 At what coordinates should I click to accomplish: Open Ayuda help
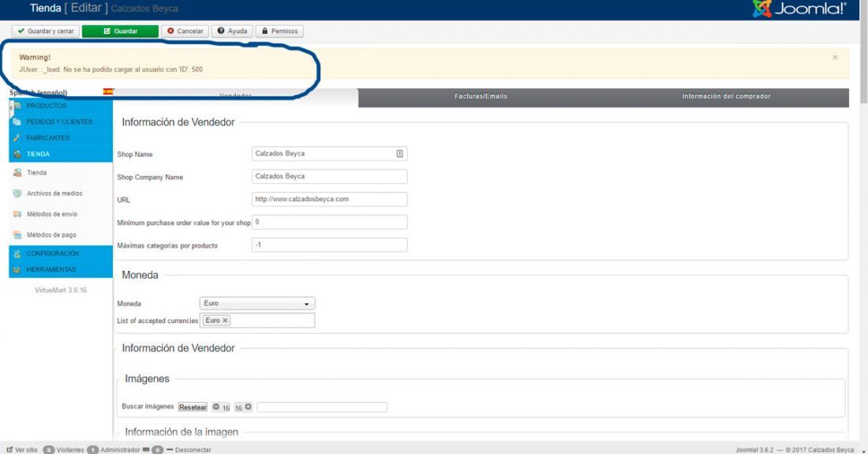(233, 31)
